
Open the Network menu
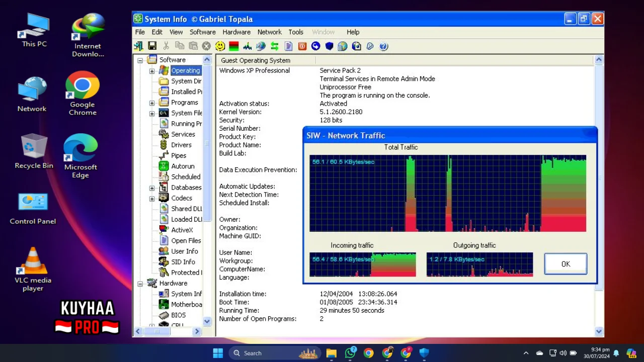coord(270,32)
